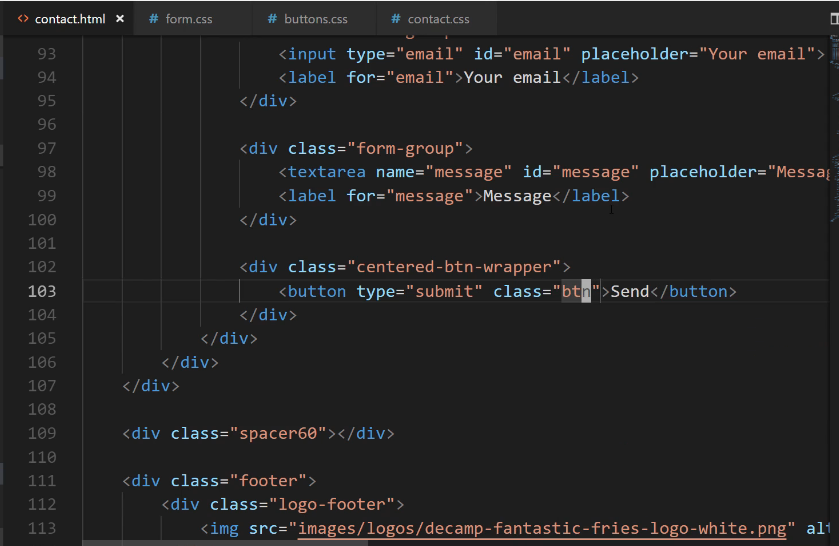Click the hash icon on buttons.css tab

tap(272, 19)
